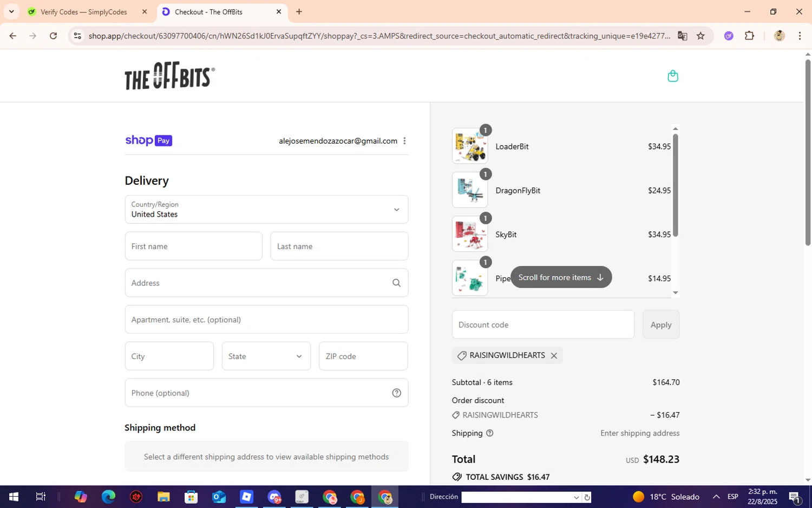
Task: Go back to previous page
Action: pos(12,36)
